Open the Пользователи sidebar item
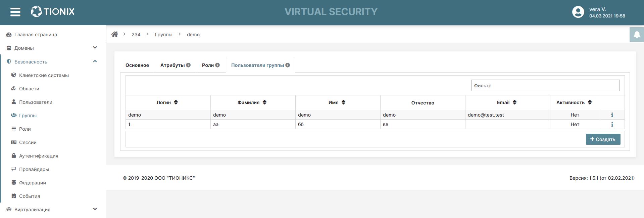Image resolution: width=644 pixels, height=218 pixels. (36, 102)
